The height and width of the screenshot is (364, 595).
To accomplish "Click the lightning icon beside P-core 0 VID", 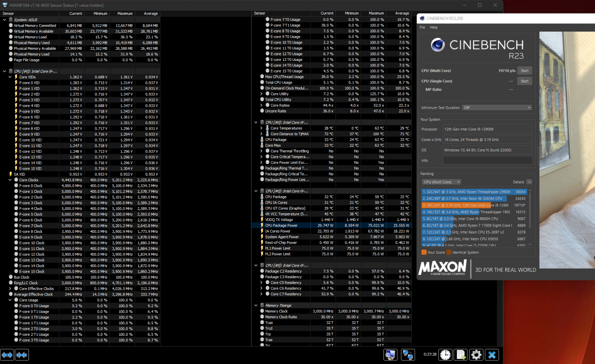I will [x=16, y=83].
